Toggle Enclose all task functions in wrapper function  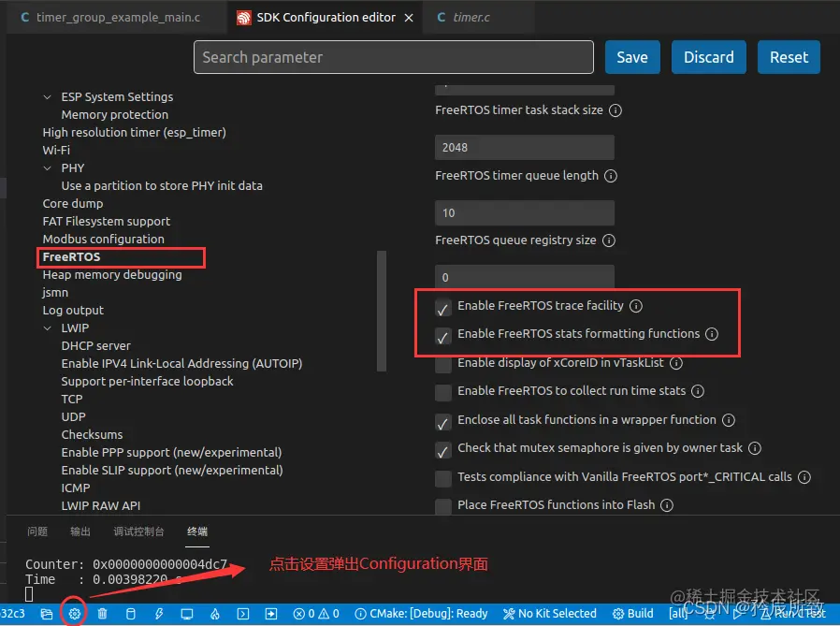[x=443, y=422]
